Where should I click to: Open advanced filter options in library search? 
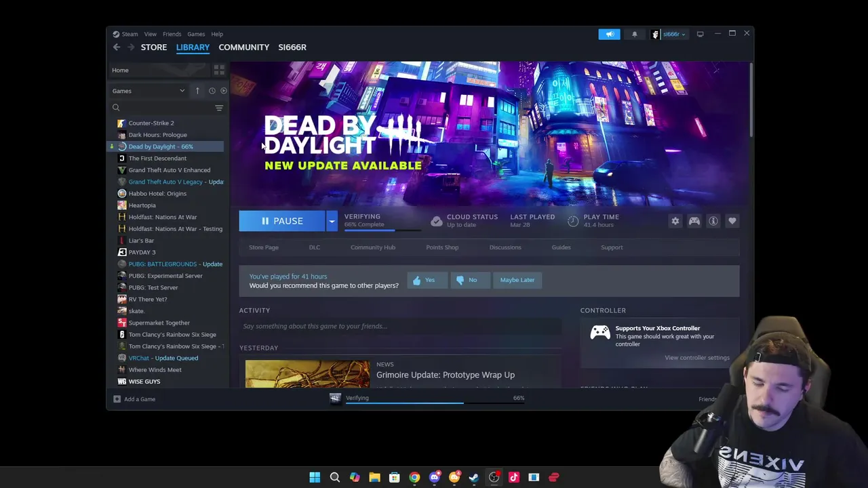[219, 108]
